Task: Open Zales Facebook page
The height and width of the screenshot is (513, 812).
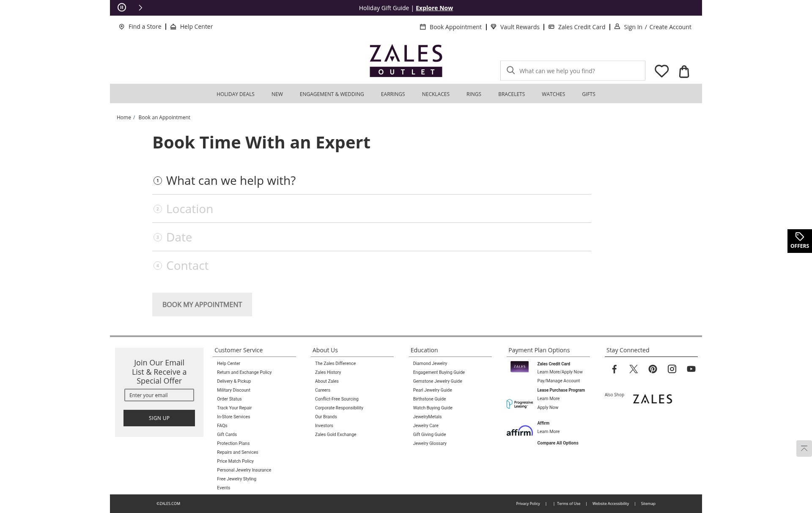Action: (614, 369)
